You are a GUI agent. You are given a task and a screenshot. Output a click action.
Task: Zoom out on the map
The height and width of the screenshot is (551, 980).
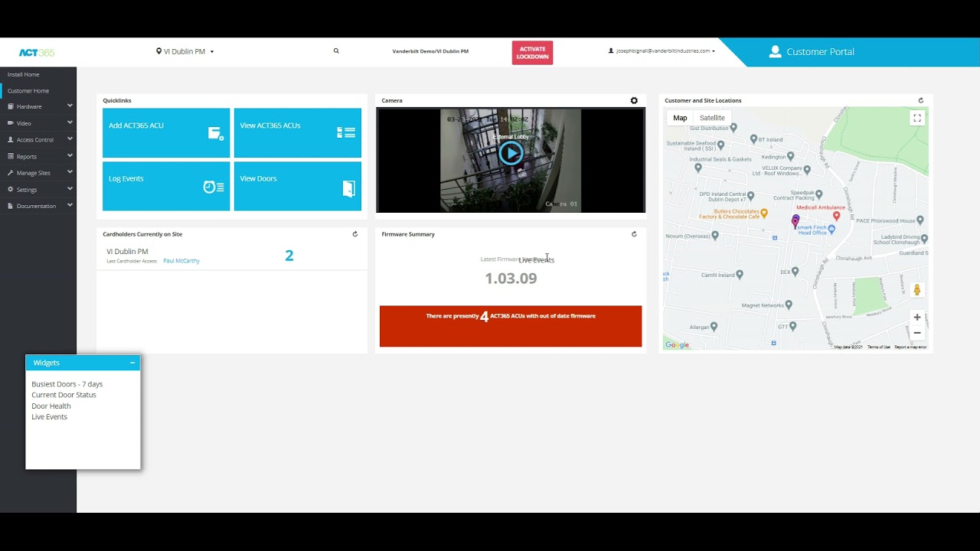pyautogui.click(x=917, y=333)
